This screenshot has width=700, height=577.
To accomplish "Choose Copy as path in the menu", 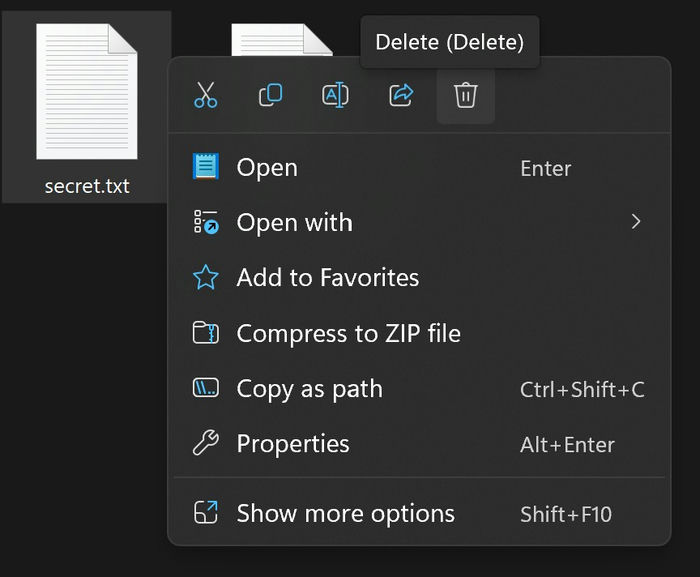I will 309,389.
